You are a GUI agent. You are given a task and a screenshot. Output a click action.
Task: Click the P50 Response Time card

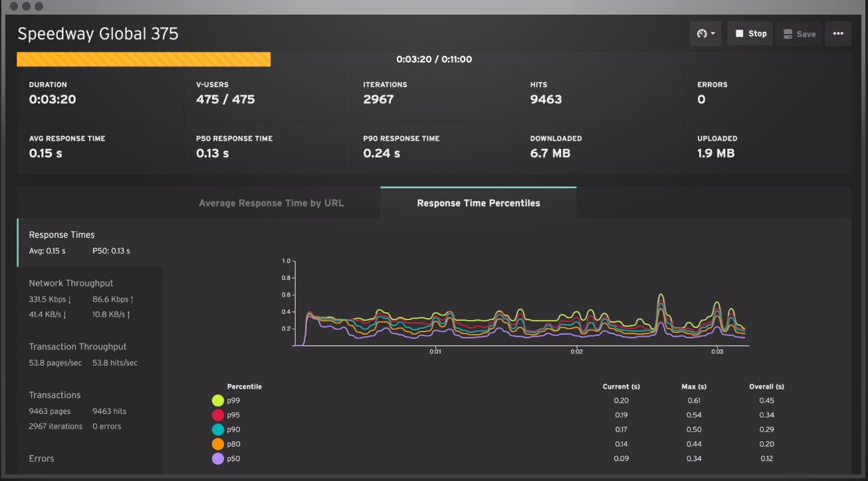(267, 147)
